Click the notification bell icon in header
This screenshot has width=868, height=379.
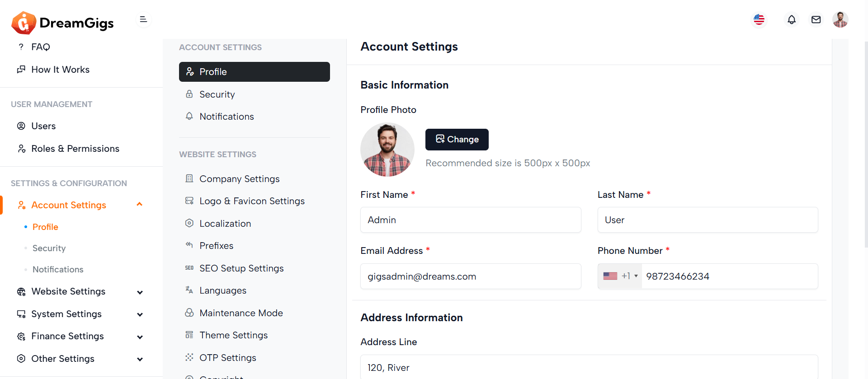791,20
